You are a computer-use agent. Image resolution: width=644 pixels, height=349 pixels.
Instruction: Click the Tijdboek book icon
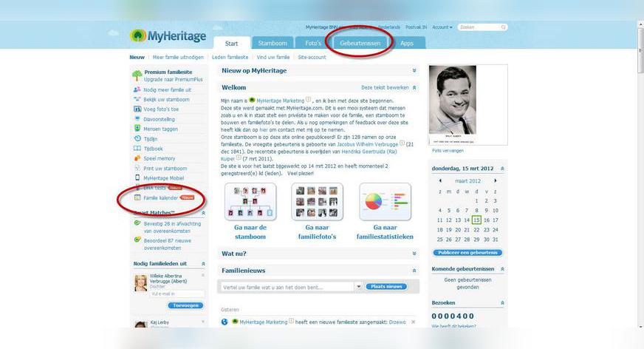pos(137,149)
